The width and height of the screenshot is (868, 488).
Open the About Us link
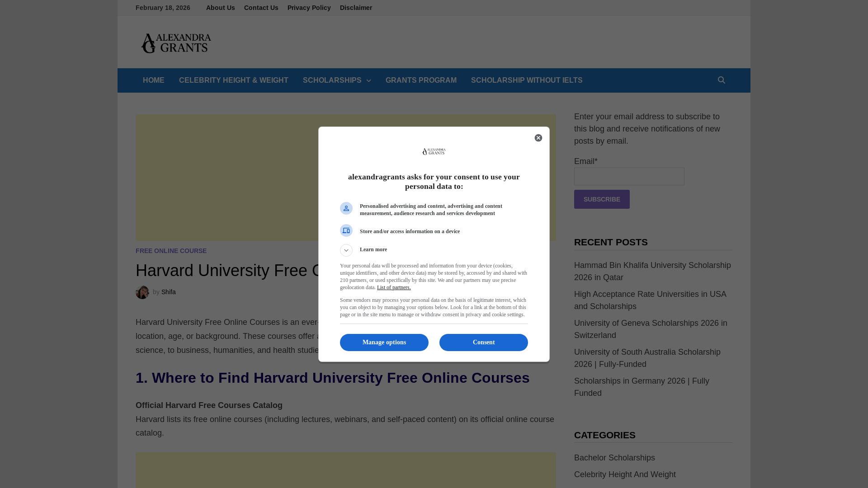pos(221,8)
